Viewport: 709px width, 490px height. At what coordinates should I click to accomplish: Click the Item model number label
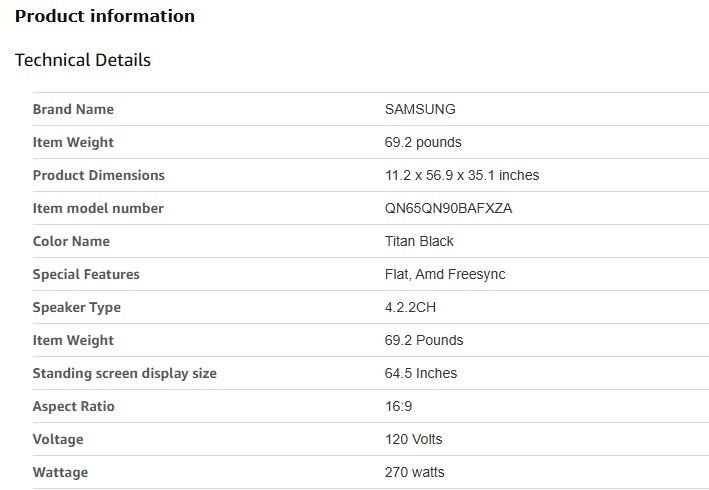[98, 208]
